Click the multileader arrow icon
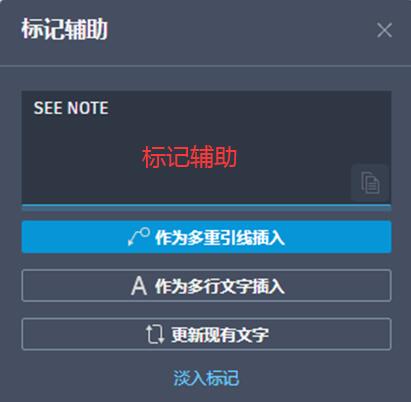 pos(139,237)
